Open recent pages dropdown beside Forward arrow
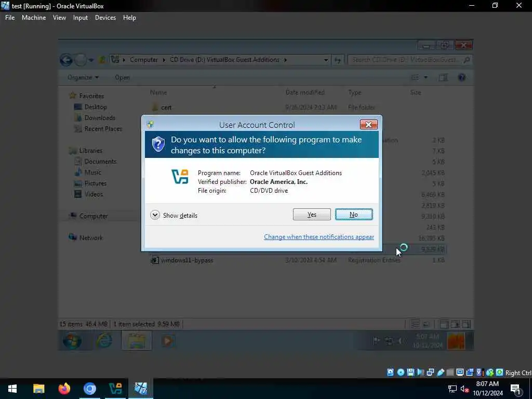Image resolution: width=532 pixels, height=399 pixels. pos(91,60)
